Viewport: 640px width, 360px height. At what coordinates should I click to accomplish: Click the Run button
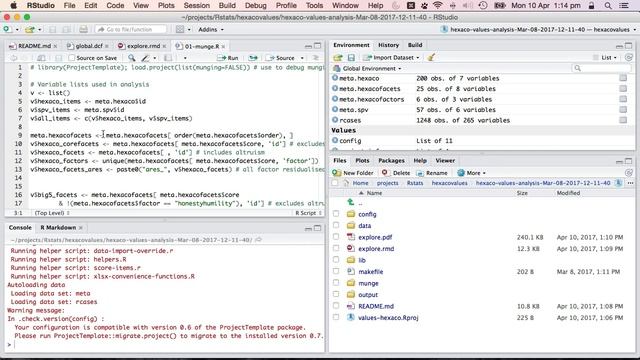(x=228, y=58)
